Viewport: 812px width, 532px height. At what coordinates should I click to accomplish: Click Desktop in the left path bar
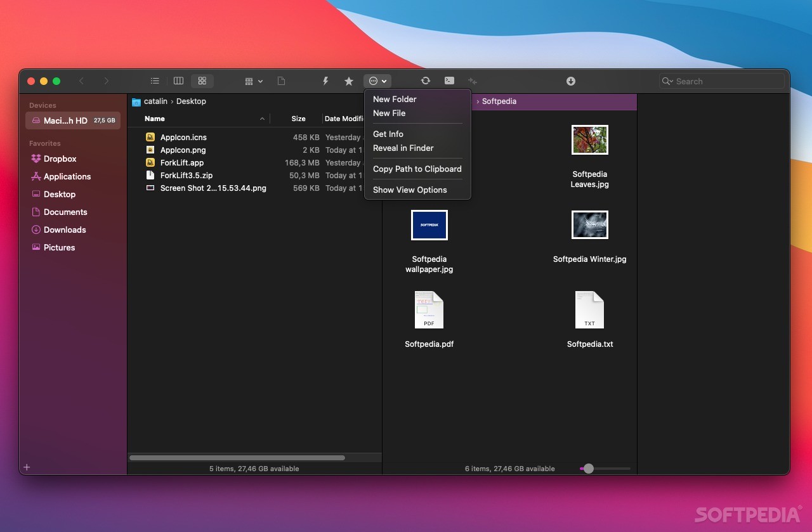pos(191,101)
